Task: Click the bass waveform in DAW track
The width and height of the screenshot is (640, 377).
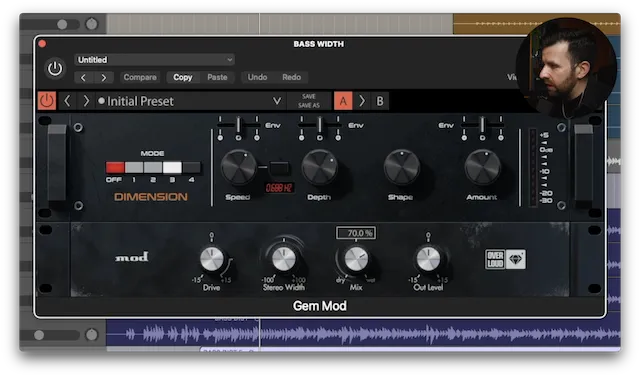Action: pos(363,334)
